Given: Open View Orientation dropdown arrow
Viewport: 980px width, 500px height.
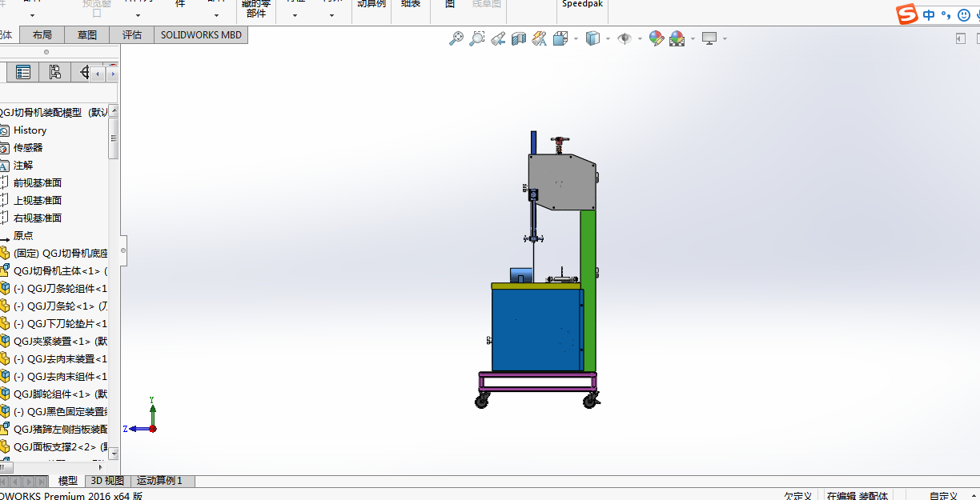Looking at the screenshot, I should click(x=576, y=38).
